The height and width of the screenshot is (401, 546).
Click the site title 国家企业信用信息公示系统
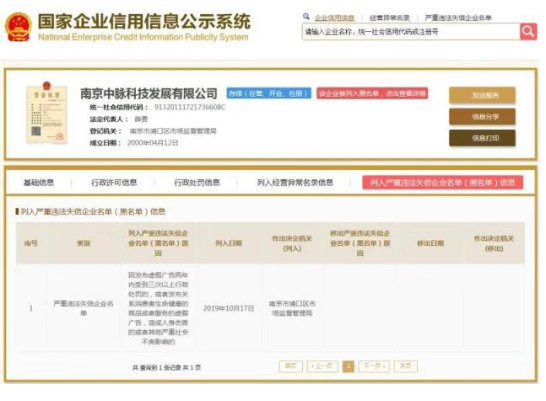click(144, 22)
